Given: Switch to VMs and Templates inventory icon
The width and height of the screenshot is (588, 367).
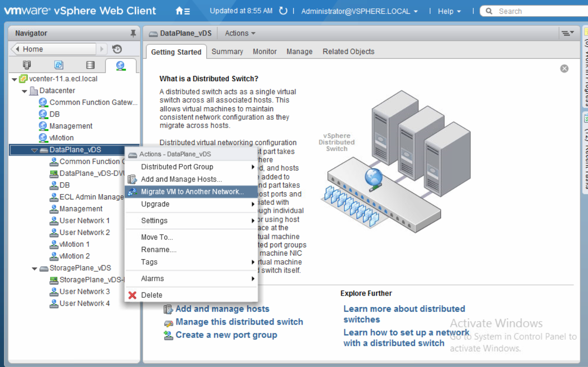Looking at the screenshot, I should [58, 65].
